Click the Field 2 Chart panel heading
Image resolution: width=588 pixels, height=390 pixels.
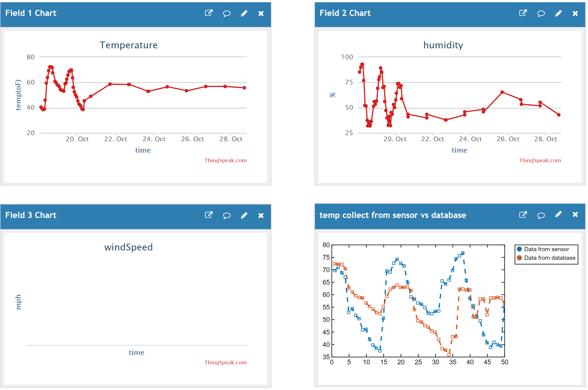(x=345, y=13)
